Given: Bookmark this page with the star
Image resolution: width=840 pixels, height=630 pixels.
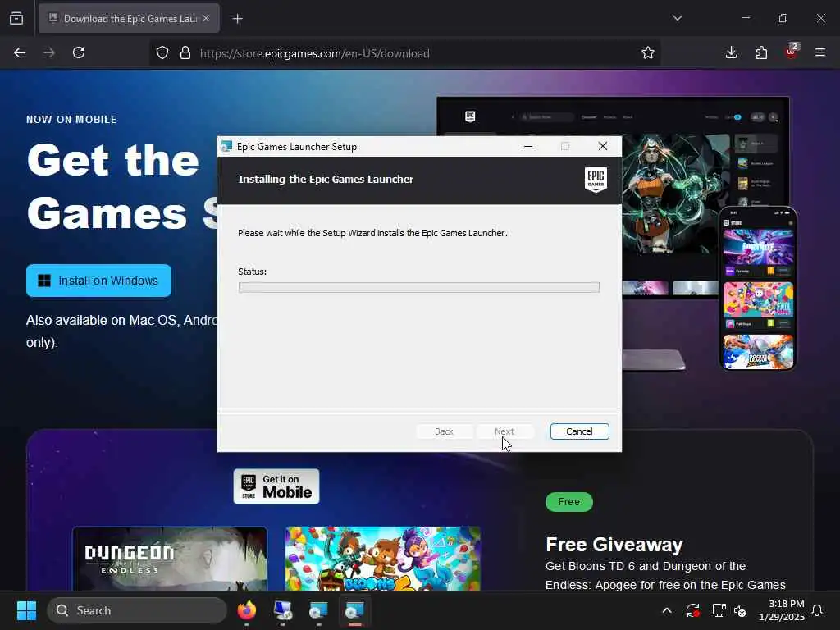Looking at the screenshot, I should point(648,52).
